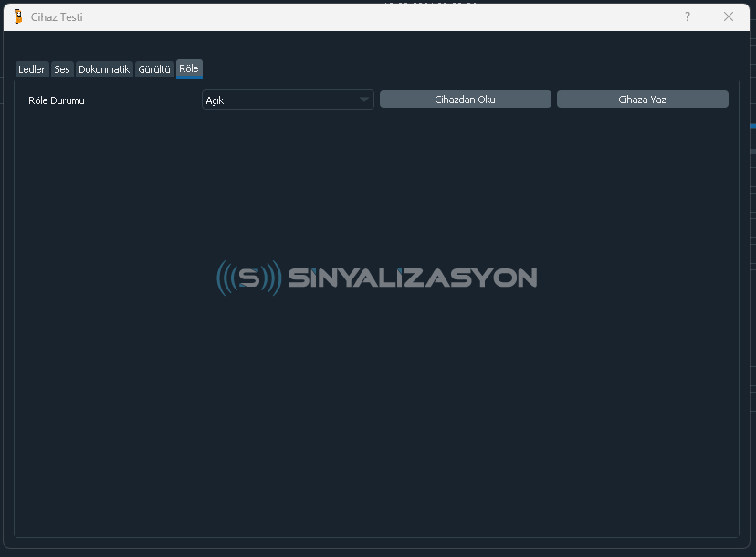Open the Röle Durumu combo box
The width and height of the screenshot is (756, 557).
[287, 100]
